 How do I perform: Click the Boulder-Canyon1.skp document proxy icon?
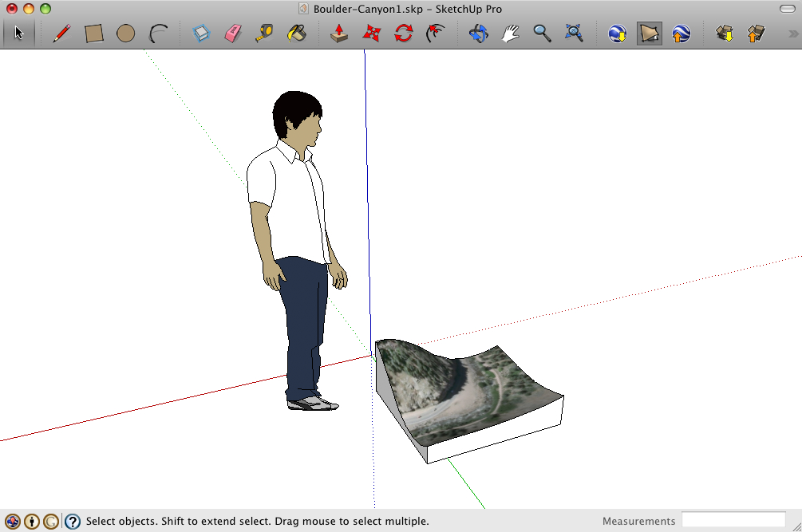point(304,9)
